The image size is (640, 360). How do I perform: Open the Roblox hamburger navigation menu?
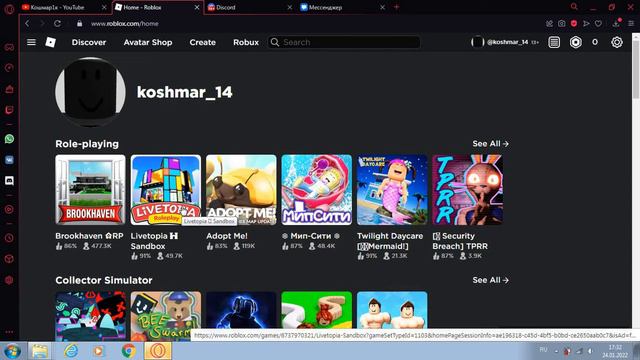click(x=31, y=42)
